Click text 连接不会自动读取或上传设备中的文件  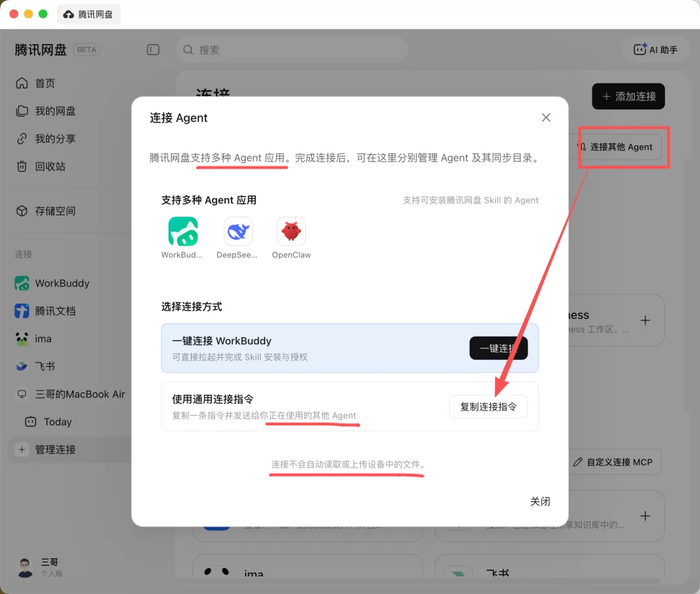pos(348,464)
